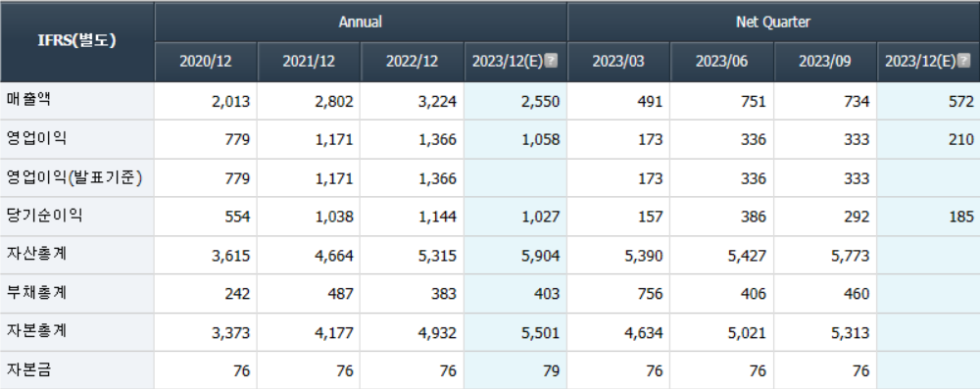Click 당기순이익 quarterly value 292
The image size is (980, 389).
(x=857, y=217)
